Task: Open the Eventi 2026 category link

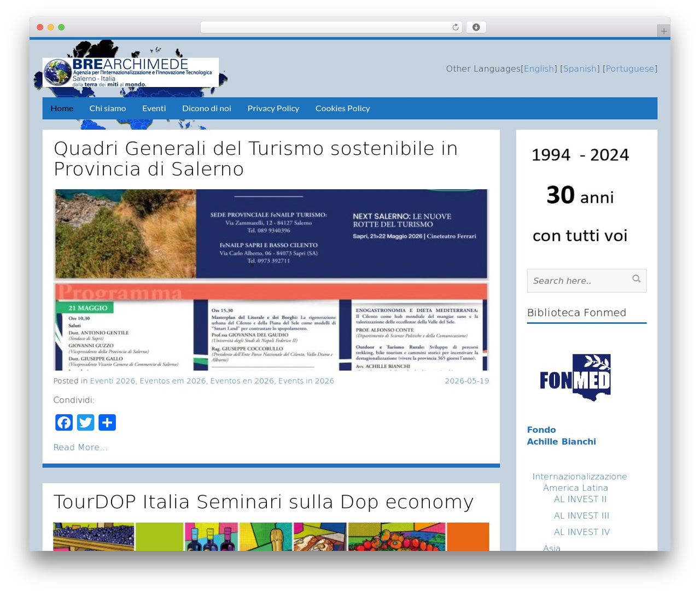Action: tap(113, 381)
